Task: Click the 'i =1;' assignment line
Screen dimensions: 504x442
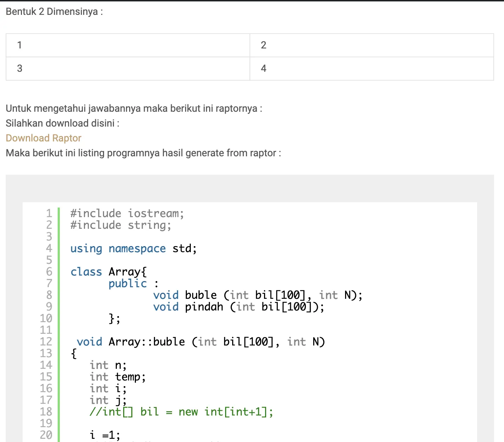Action: (x=105, y=435)
